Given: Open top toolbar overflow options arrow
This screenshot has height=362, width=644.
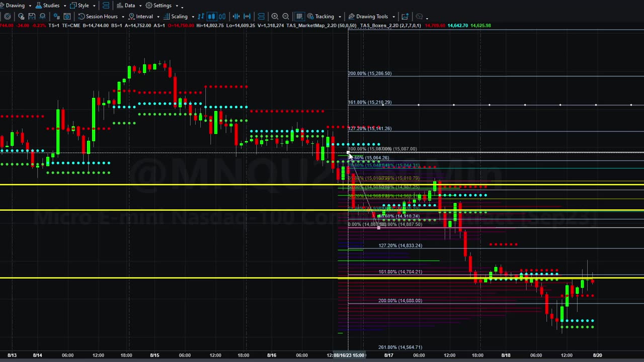Looking at the screenshot, I should pyautogui.click(x=182, y=7).
